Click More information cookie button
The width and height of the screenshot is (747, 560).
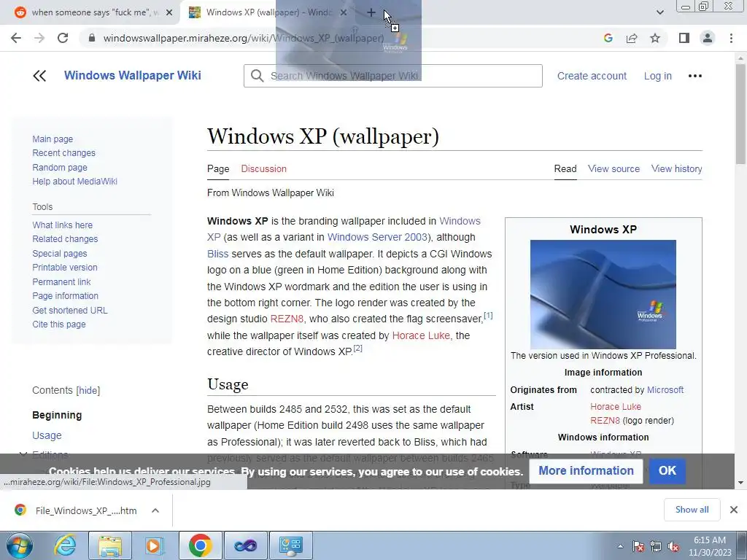tap(586, 470)
